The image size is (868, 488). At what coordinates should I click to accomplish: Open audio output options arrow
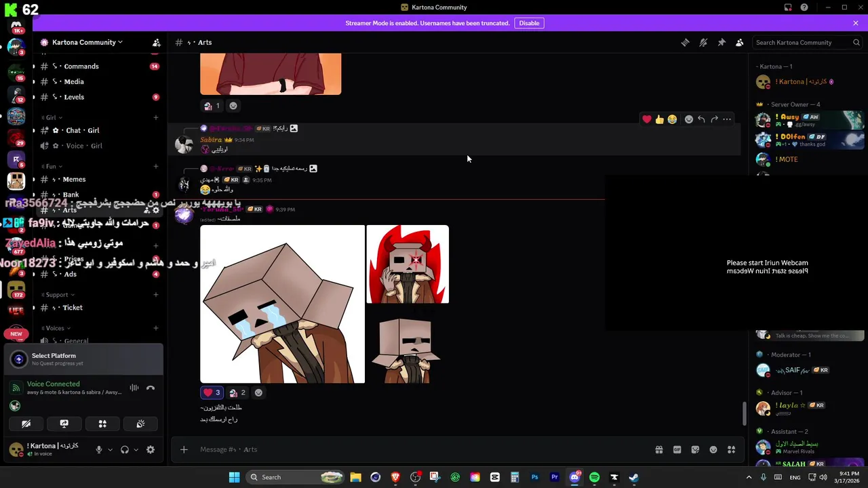coord(136,449)
